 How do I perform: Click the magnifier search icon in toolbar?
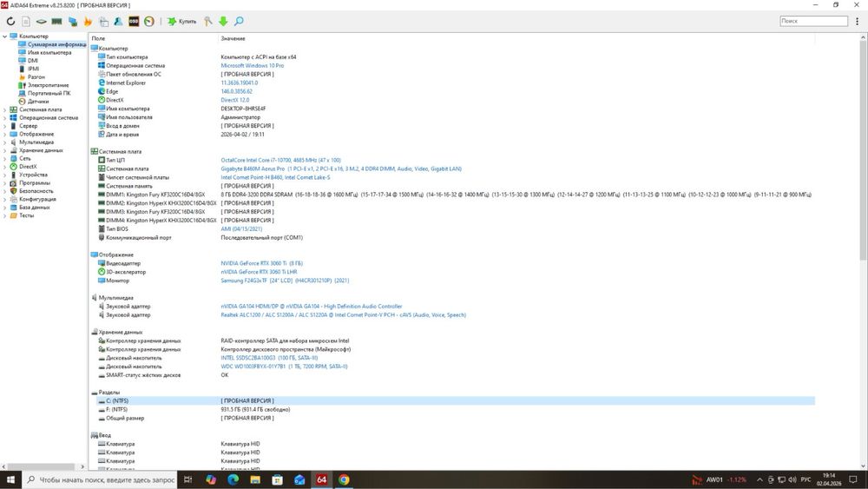pos(239,21)
